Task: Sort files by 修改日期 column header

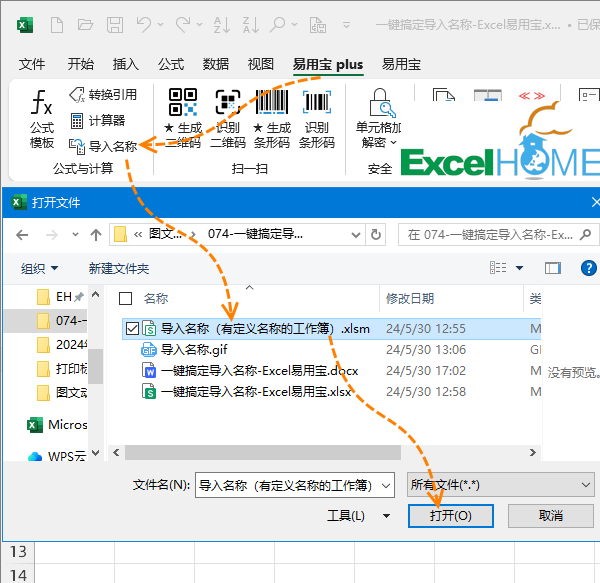Action: 409,298
